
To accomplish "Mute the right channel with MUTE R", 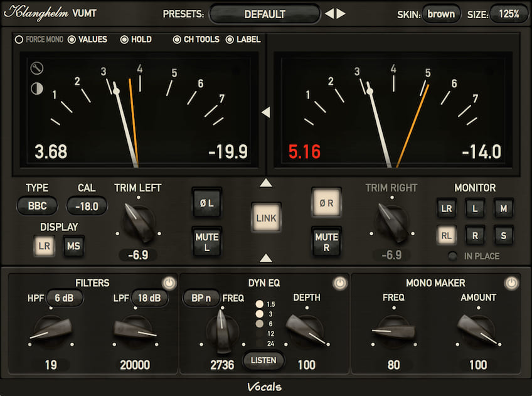I will click(326, 242).
